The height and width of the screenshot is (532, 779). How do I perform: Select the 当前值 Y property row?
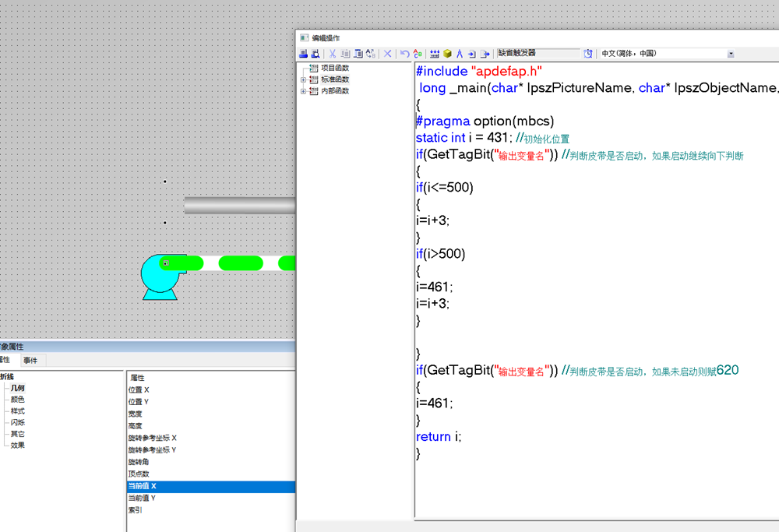point(142,499)
